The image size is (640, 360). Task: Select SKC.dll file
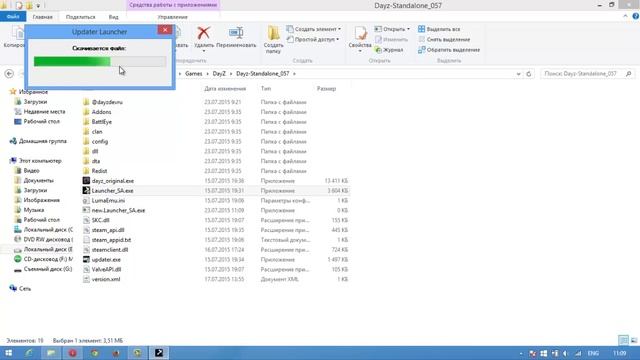click(100, 220)
